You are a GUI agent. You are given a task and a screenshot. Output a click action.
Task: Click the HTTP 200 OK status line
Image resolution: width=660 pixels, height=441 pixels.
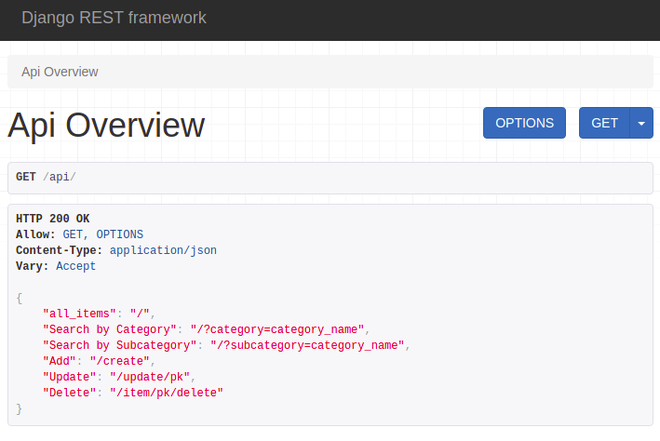coord(52,219)
